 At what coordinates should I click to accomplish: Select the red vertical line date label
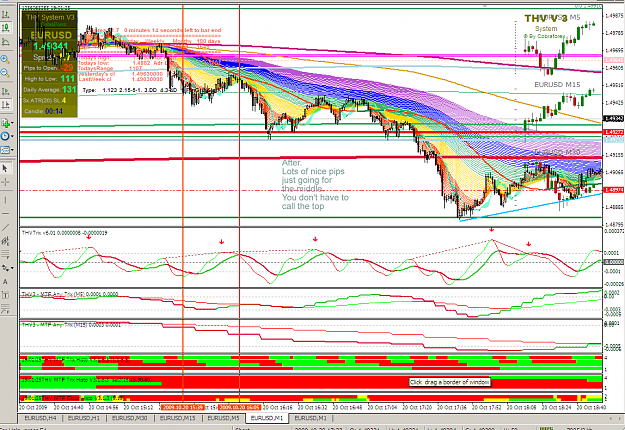240,407
